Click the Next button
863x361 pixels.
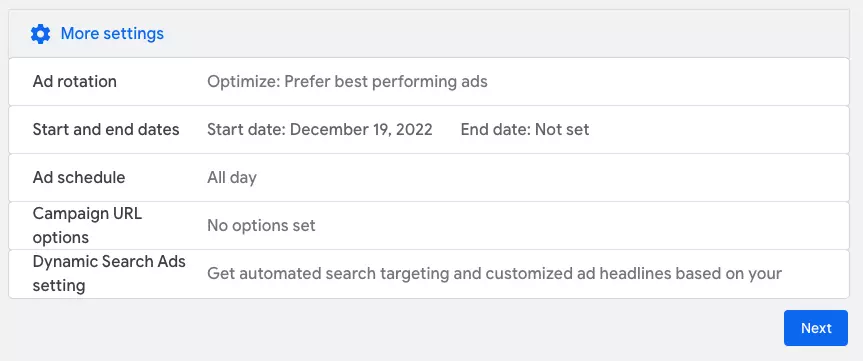816,328
